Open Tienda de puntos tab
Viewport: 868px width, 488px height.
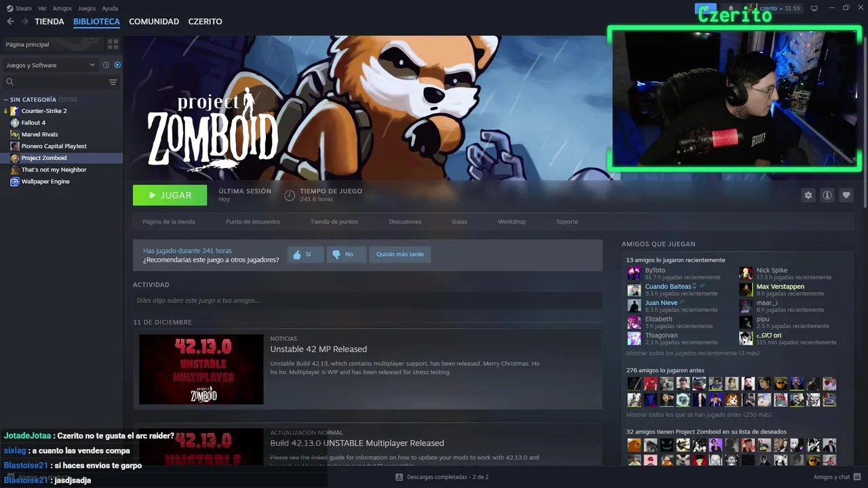(x=334, y=222)
